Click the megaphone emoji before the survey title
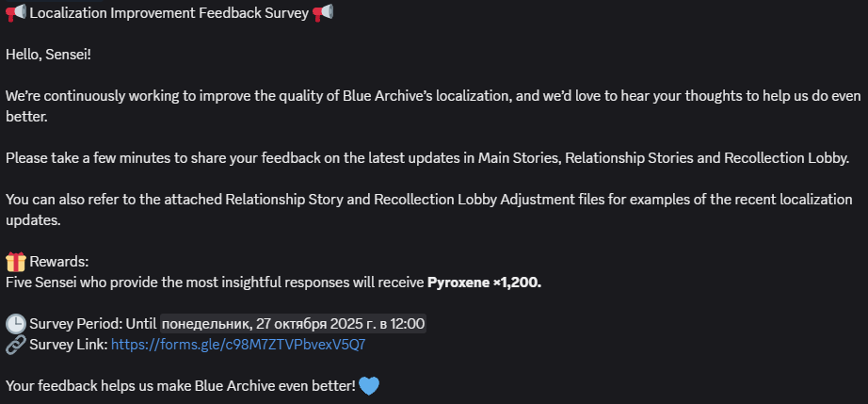The image size is (868, 404). coord(15,13)
